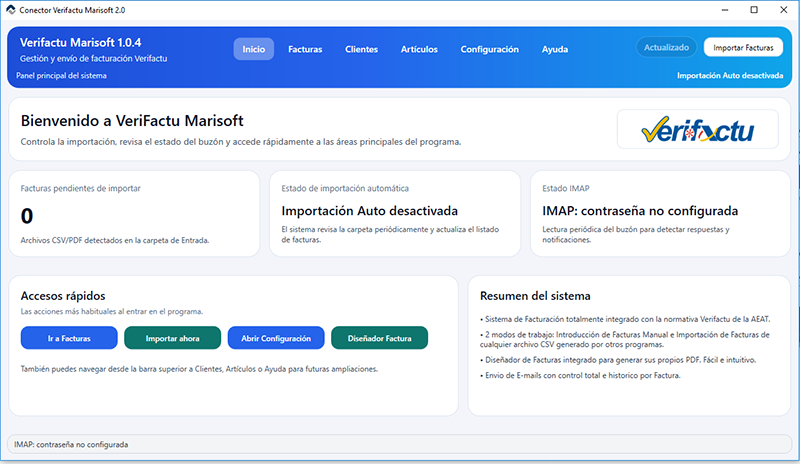Click the pending invoices count '0'
The width and height of the screenshot is (800, 464).
click(27, 216)
